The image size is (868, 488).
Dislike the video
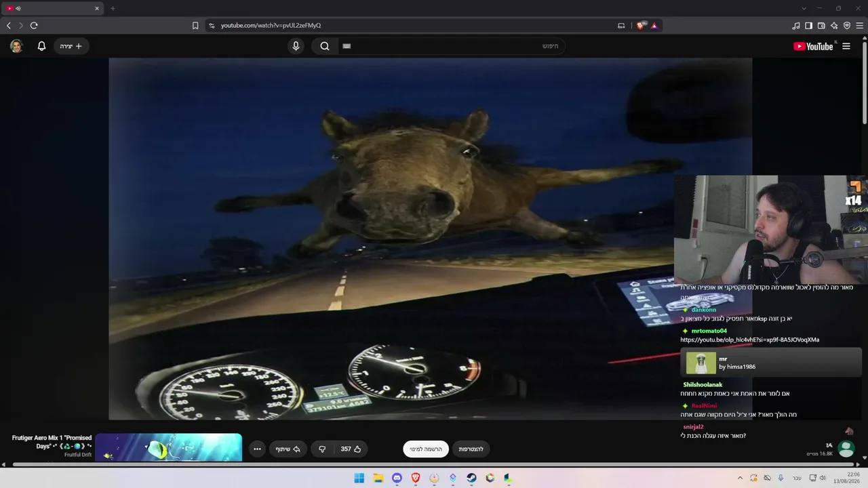click(322, 449)
